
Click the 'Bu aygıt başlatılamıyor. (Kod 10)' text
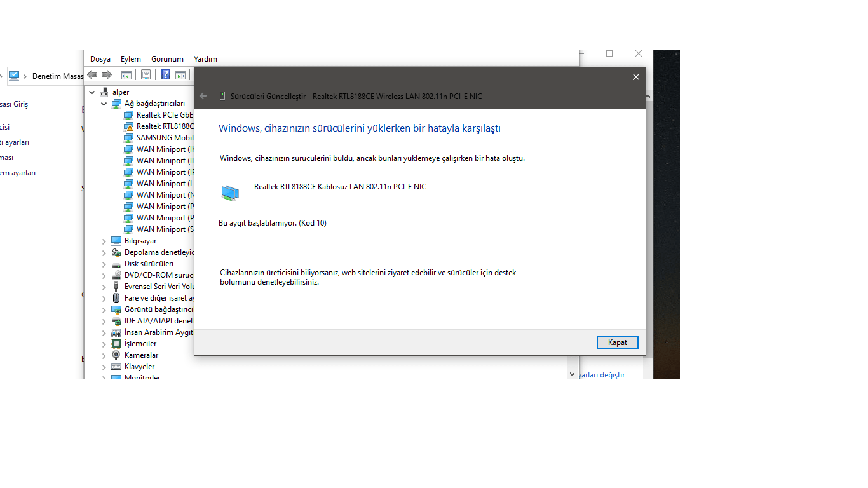coord(273,223)
